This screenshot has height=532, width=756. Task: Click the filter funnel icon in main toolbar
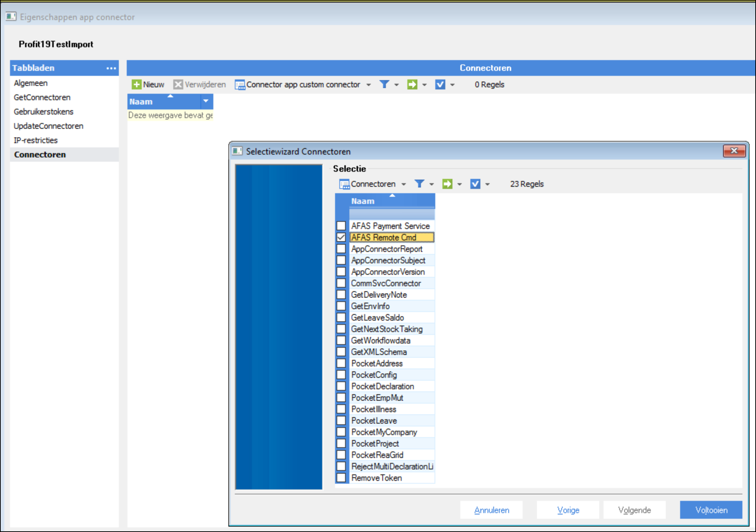pos(384,84)
